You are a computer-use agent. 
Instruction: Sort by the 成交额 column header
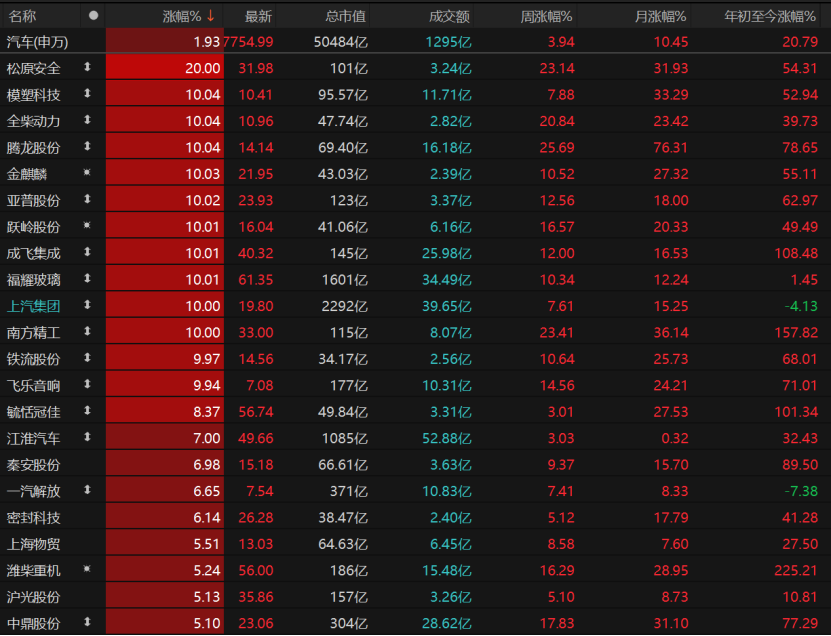[x=449, y=16]
